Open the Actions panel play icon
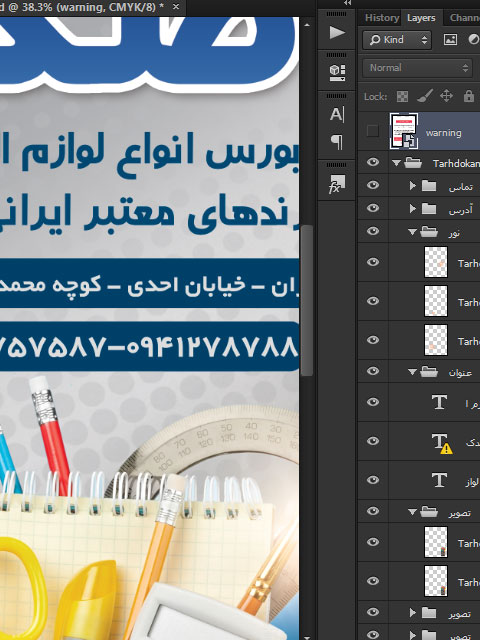Viewport: 480px width, 640px height. pos(337,32)
